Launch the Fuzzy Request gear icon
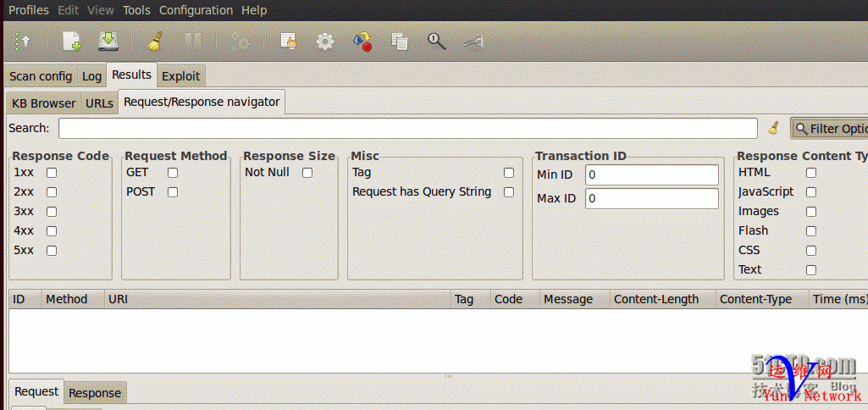Image resolution: width=868 pixels, height=410 pixels. coord(325,42)
